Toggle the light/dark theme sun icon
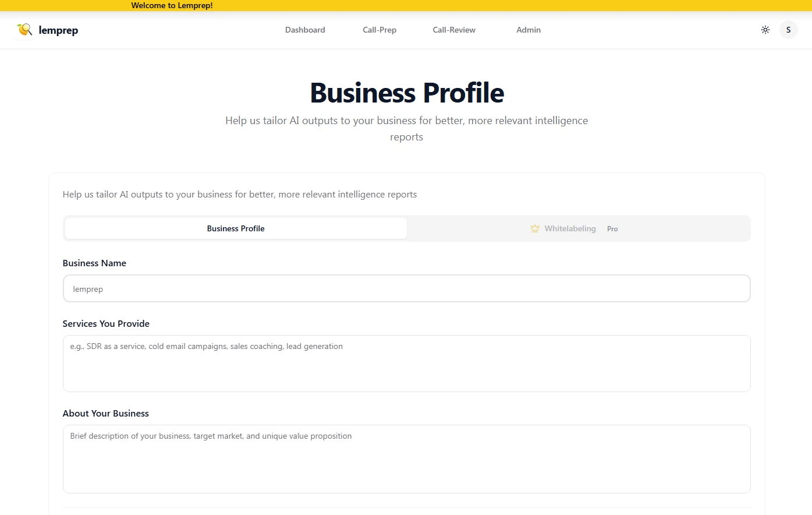 pos(765,30)
